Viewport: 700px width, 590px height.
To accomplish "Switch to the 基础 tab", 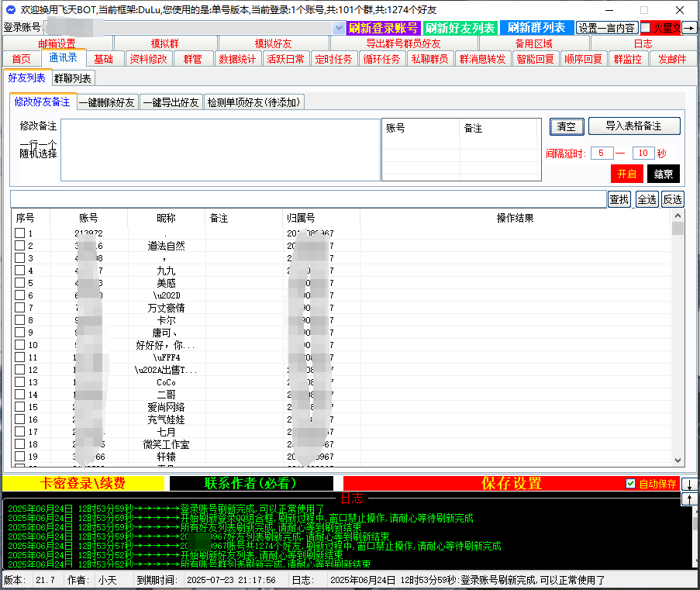I will 104,59.
